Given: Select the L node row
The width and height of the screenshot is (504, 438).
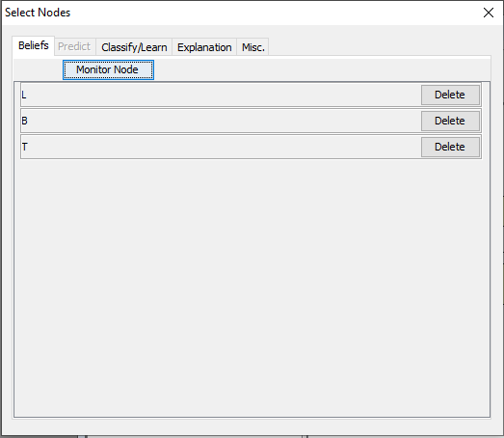Looking at the screenshot, I should pos(221,95).
